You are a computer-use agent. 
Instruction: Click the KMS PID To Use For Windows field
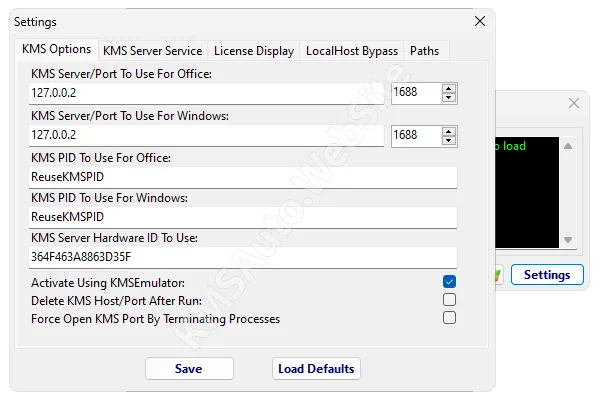[x=243, y=217]
